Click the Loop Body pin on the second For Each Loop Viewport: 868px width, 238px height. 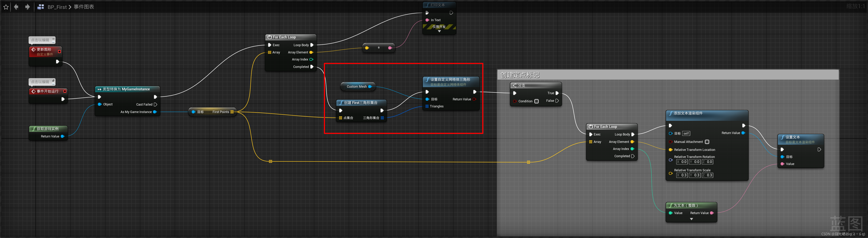pyautogui.click(x=633, y=134)
